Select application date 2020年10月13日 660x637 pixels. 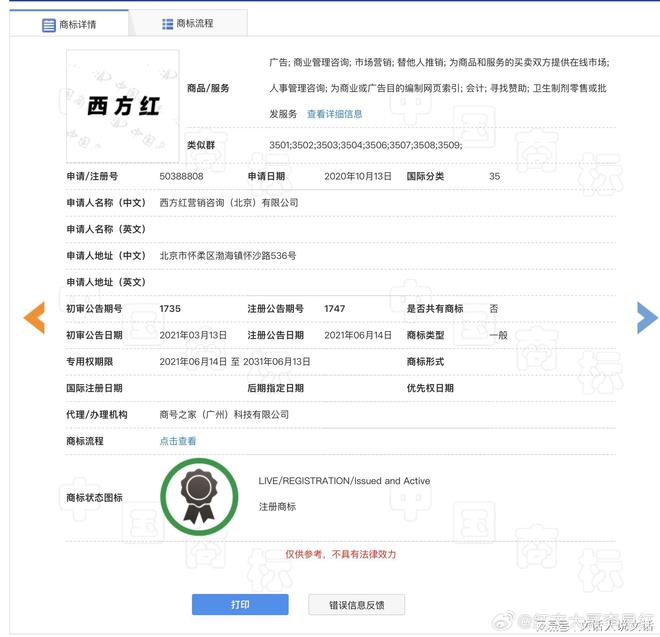point(358,176)
